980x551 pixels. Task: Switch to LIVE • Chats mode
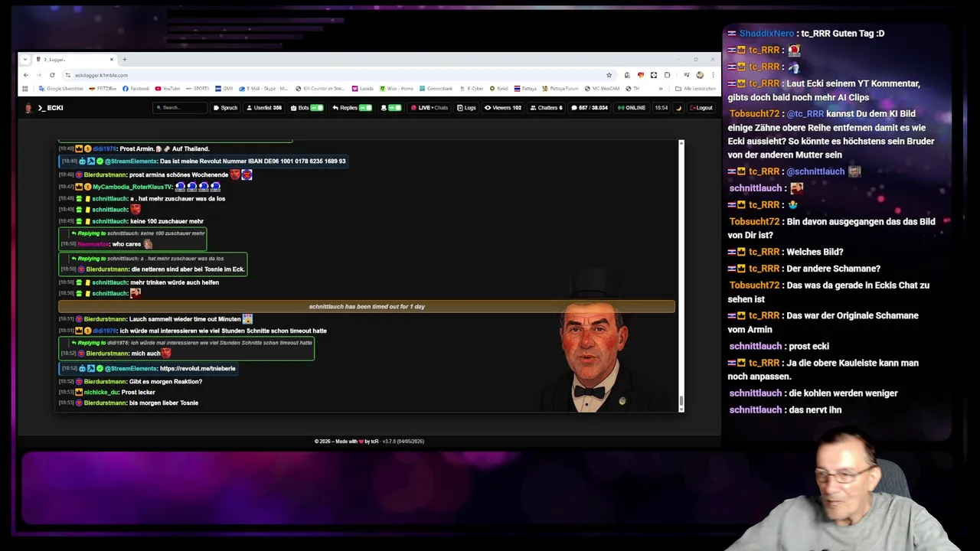pyautogui.click(x=429, y=108)
